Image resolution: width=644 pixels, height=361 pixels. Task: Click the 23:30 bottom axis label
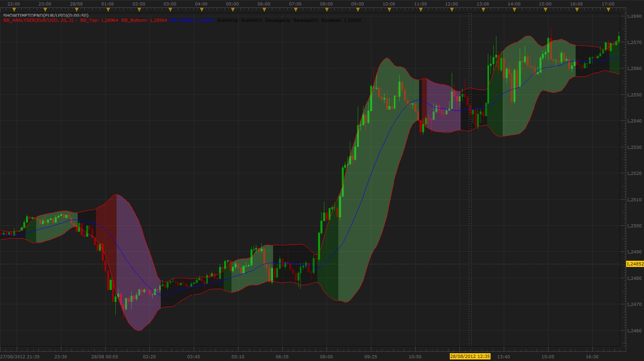pyautogui.click(x=61, y=356)
